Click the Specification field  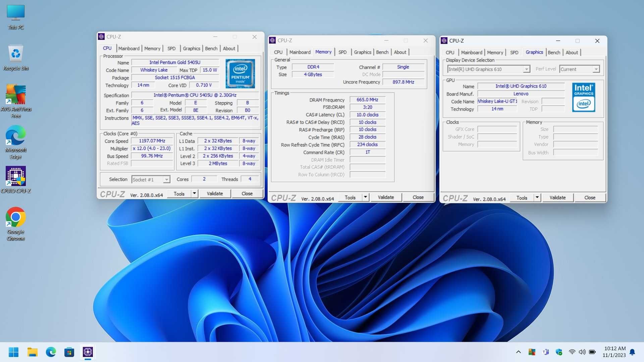tap(195, 95)
